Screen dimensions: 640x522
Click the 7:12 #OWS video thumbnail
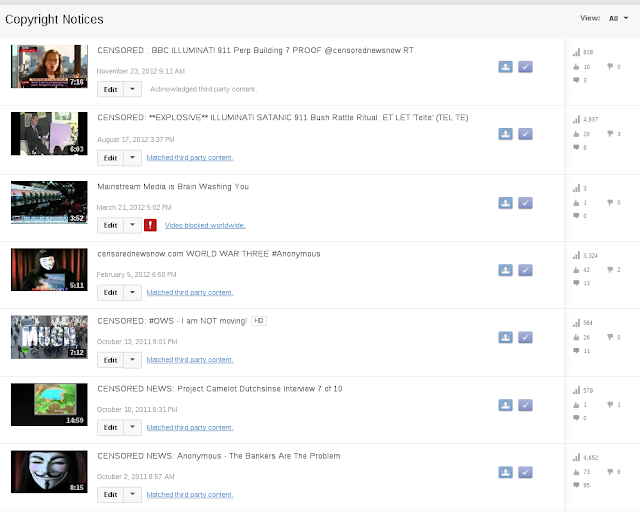coord(49,337)
